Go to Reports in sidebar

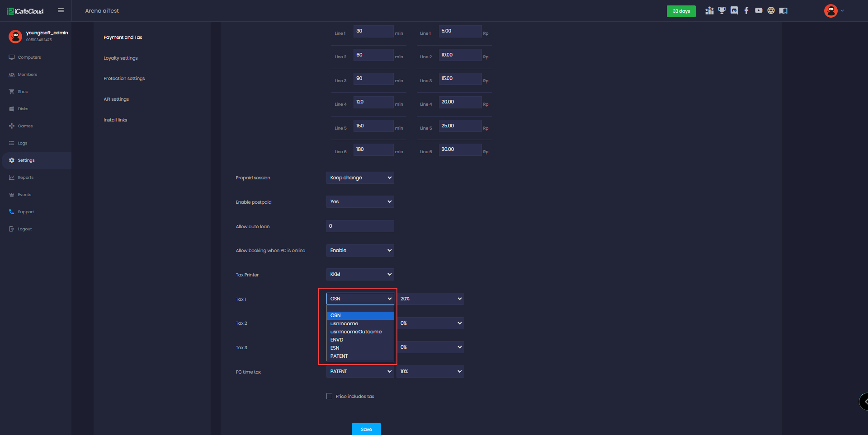[25, 178]
